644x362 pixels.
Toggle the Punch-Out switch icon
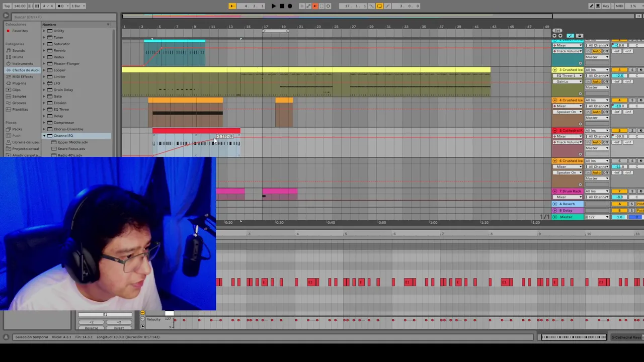[388, 6]
